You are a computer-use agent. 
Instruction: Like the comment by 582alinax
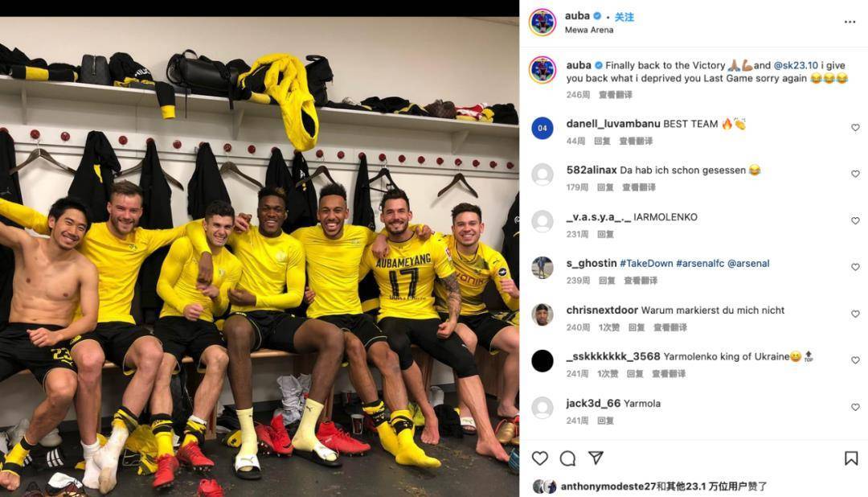[855, 174]
